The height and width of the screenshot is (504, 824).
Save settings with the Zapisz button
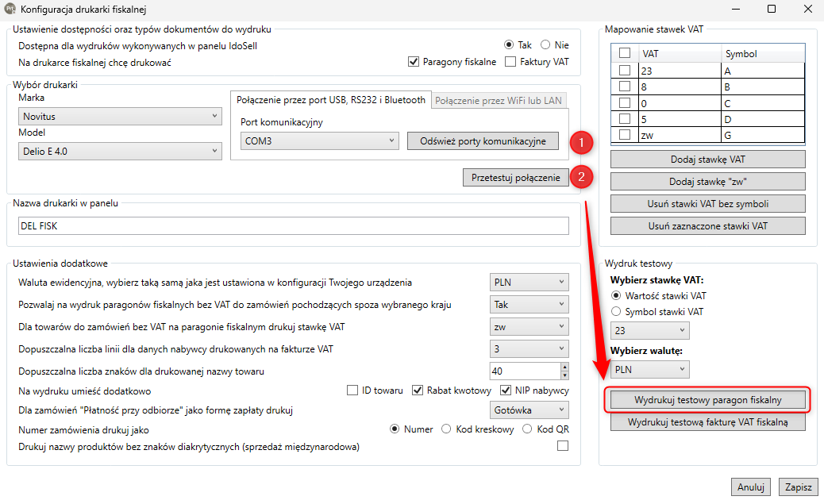(x=799, y=487)
